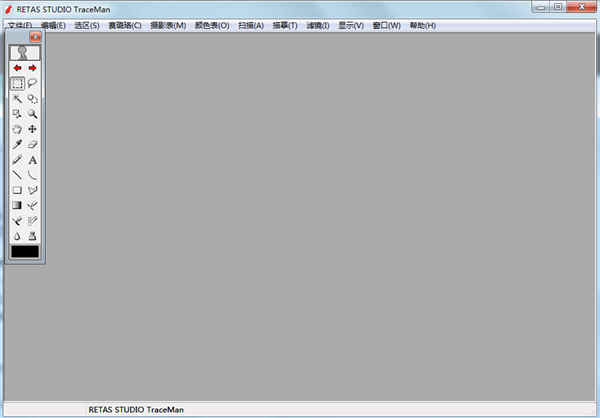Pick the four-arrow move tool
The image size is (600, 418).
click(x=33, y=129)
